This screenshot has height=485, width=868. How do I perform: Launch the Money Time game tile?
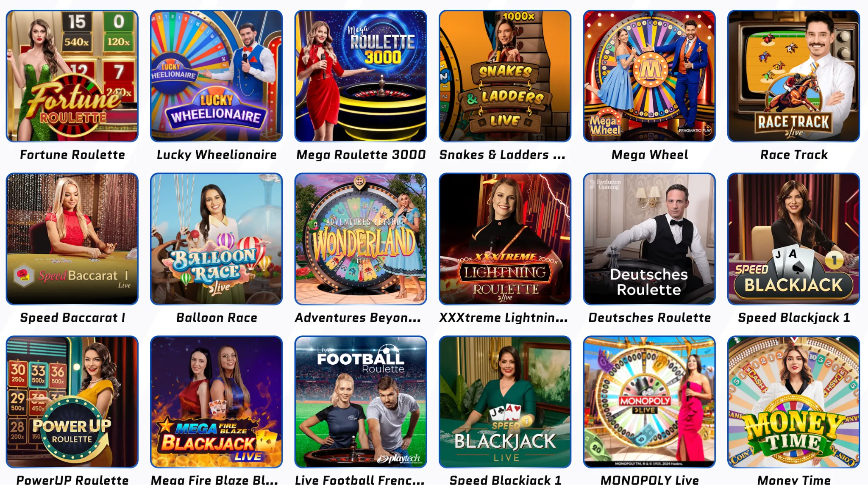point(793,402)
